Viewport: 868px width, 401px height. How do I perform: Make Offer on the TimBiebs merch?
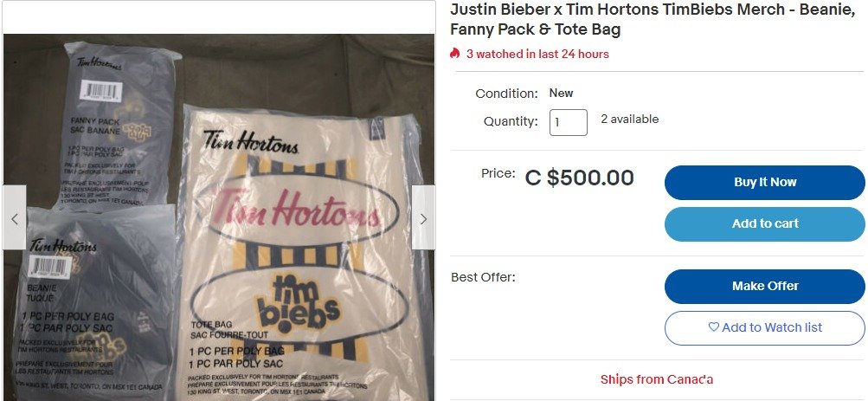764,287
